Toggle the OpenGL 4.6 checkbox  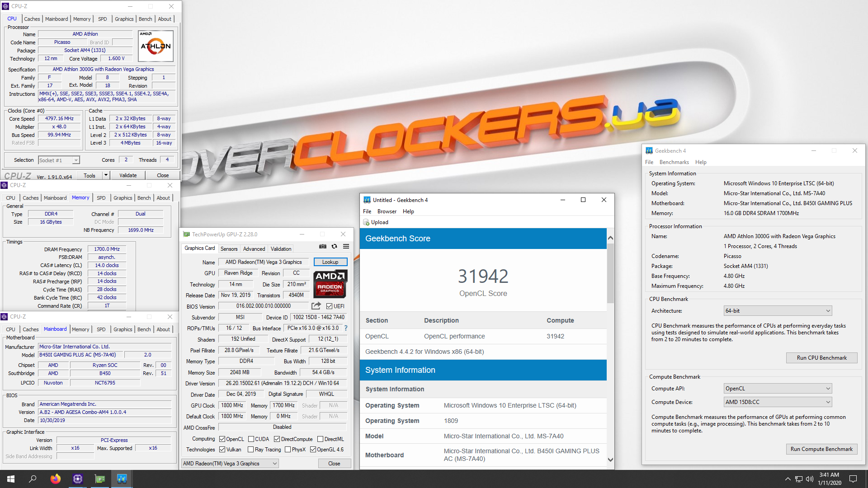tap(313, 449)
